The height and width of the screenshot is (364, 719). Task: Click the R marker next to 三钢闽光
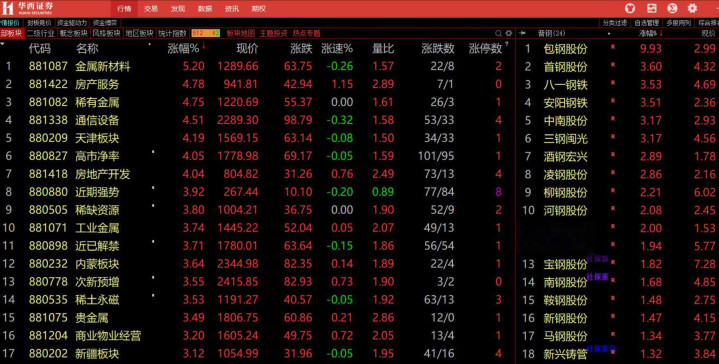pyautogui.click(x=613, y=137)
